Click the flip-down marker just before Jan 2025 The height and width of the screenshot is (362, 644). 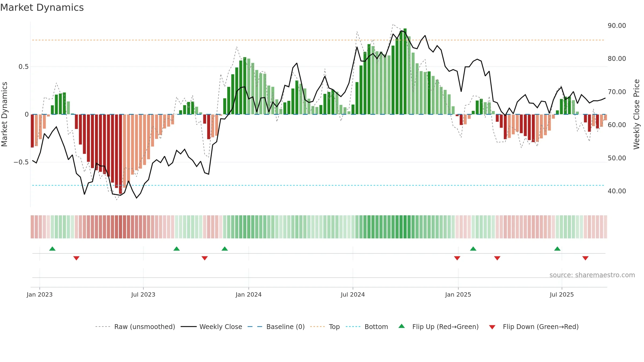tap(457, 258)
